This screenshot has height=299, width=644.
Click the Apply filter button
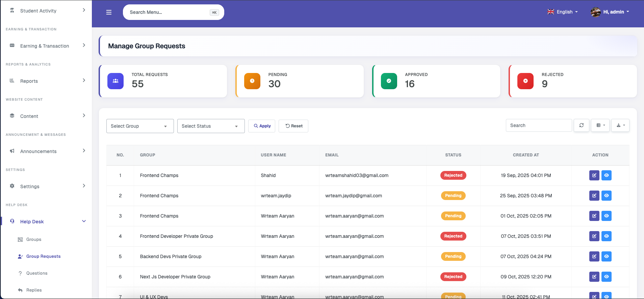[x=262, y=126]
